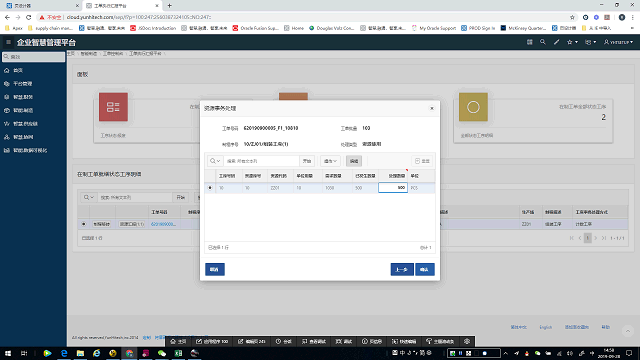This screenshot has height=360, width=640.
Task: Click the work order number link 620190900...
Action: (x=163, y=224)
